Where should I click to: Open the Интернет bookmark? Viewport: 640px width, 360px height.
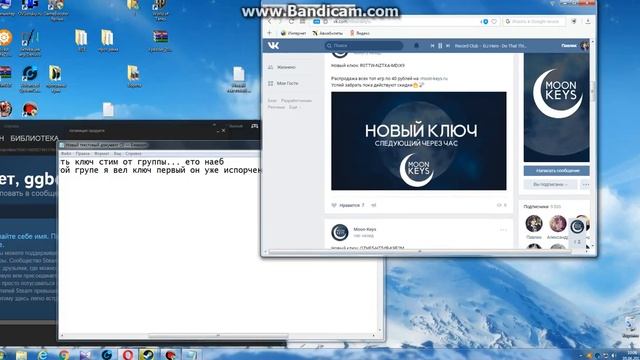click(293, 33)
